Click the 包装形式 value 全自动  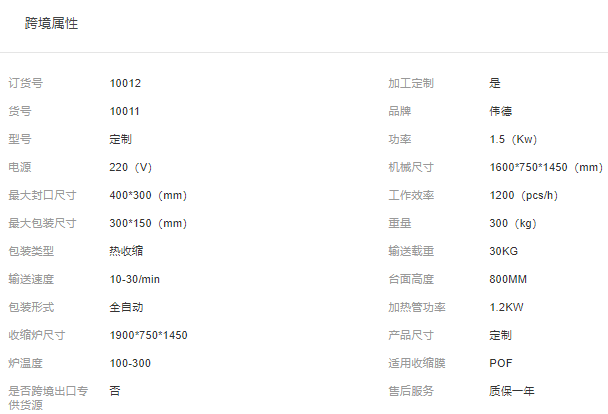(127, 307)
